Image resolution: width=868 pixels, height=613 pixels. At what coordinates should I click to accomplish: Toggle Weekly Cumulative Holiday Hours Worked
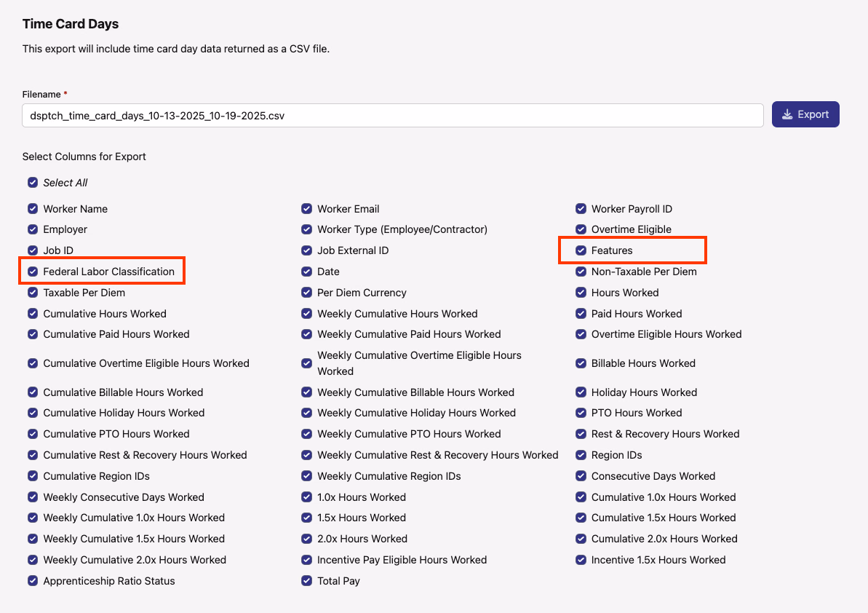point(307,413)
